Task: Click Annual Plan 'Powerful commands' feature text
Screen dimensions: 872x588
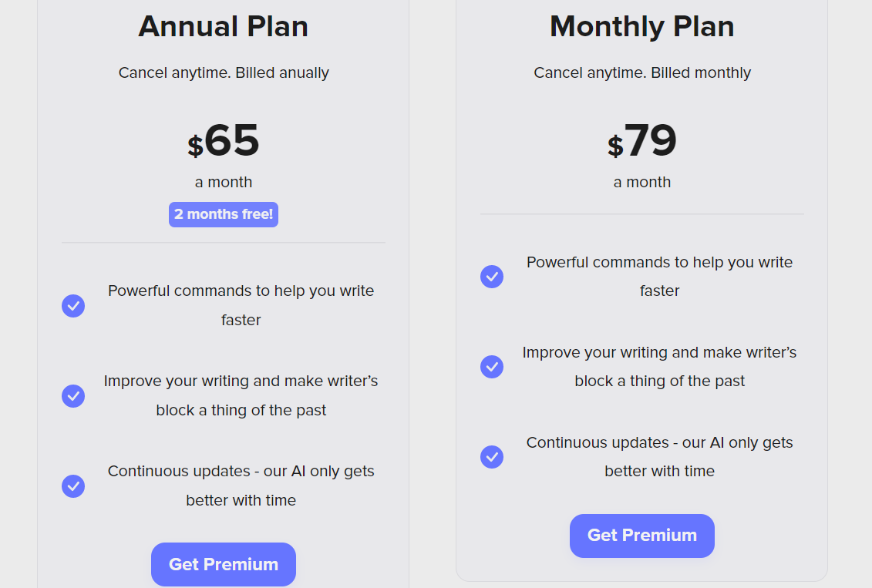Action: point(241,305)
